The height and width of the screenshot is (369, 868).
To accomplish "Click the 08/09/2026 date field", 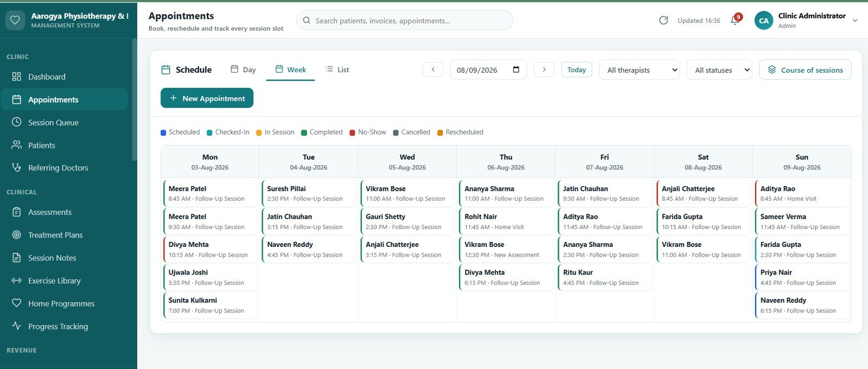I will 488,69.
